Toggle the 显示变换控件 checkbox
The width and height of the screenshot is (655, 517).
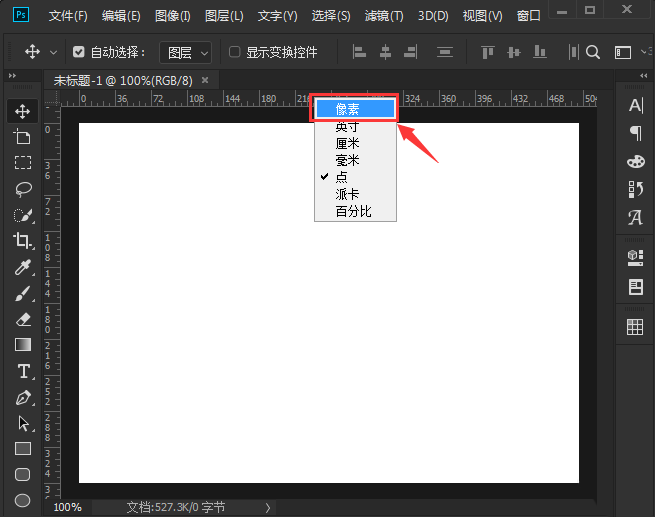pos(234,52)
